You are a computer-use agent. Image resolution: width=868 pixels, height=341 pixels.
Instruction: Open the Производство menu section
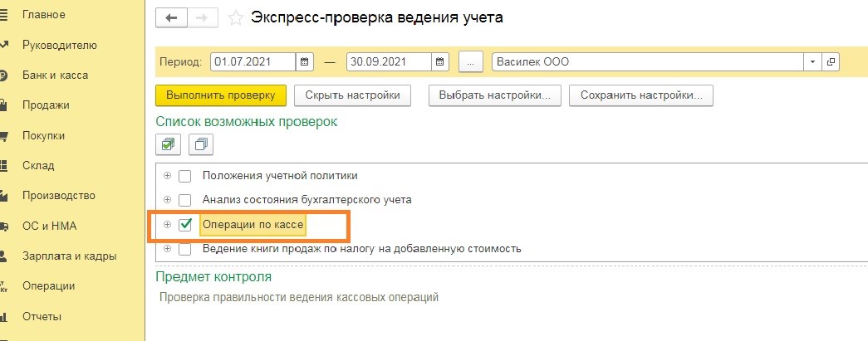pos(59,196)
